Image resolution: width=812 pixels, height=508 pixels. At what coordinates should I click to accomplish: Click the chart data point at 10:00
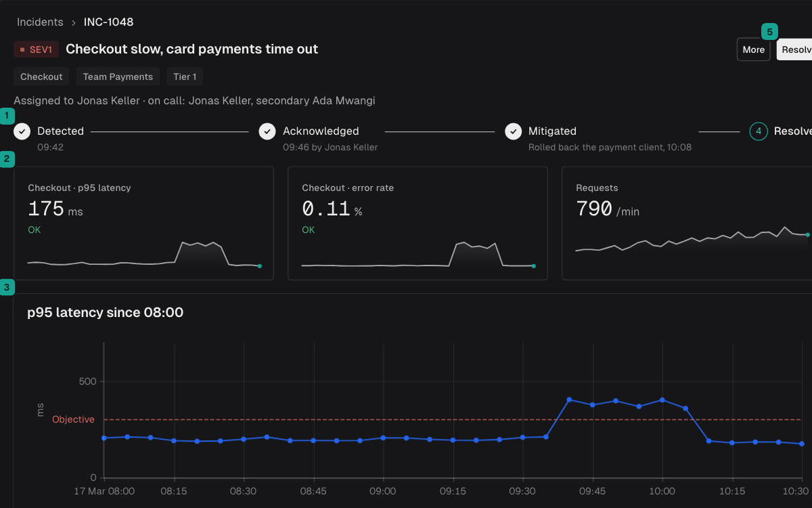[x=662, y=400]
